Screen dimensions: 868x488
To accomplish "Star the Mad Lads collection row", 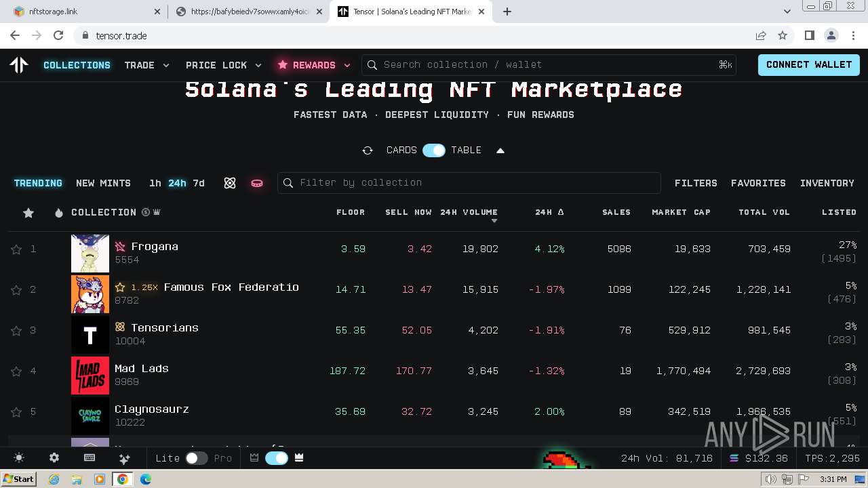I will pyautogui.click(x=16, y=371).
